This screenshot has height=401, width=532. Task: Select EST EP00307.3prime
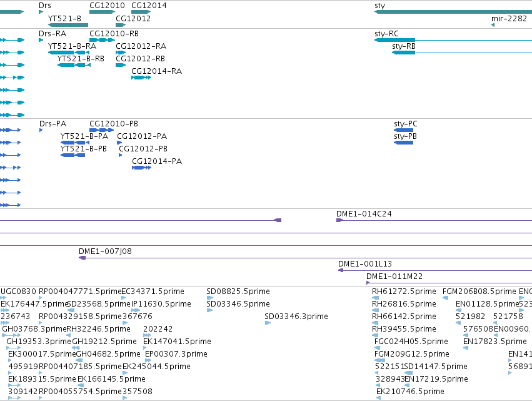176,354
